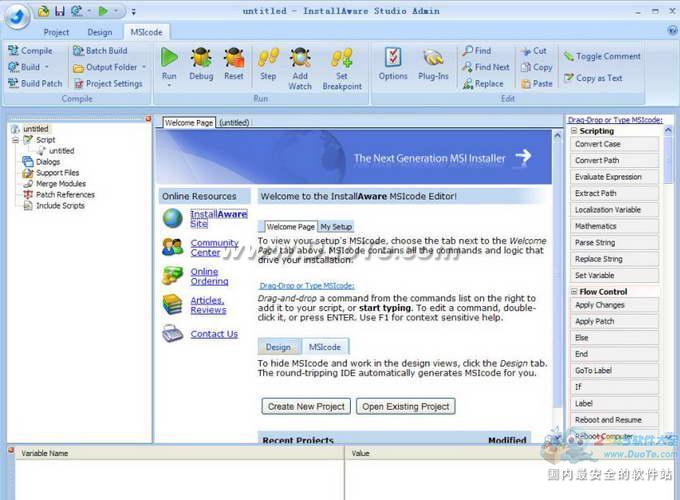
Task: Select Support Files in the project tree
Action: 57,173
